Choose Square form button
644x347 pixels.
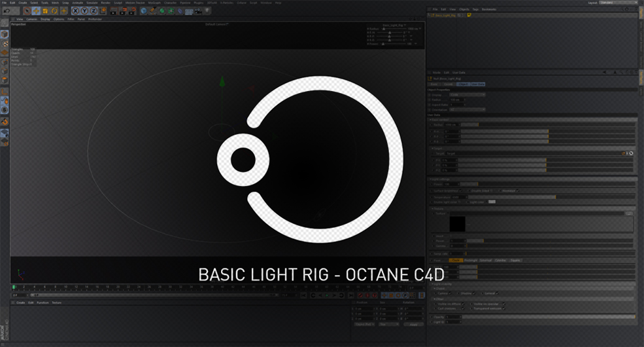click(515, 261)
